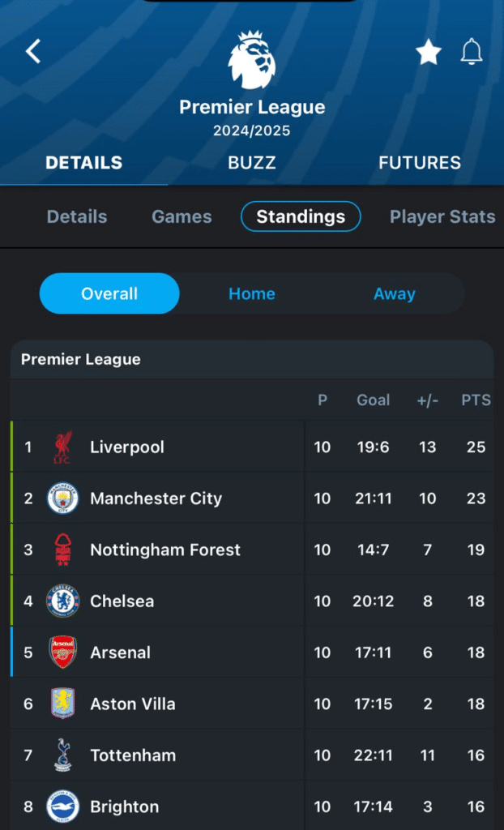Switch standings to Away

click(x=394, y=293)
